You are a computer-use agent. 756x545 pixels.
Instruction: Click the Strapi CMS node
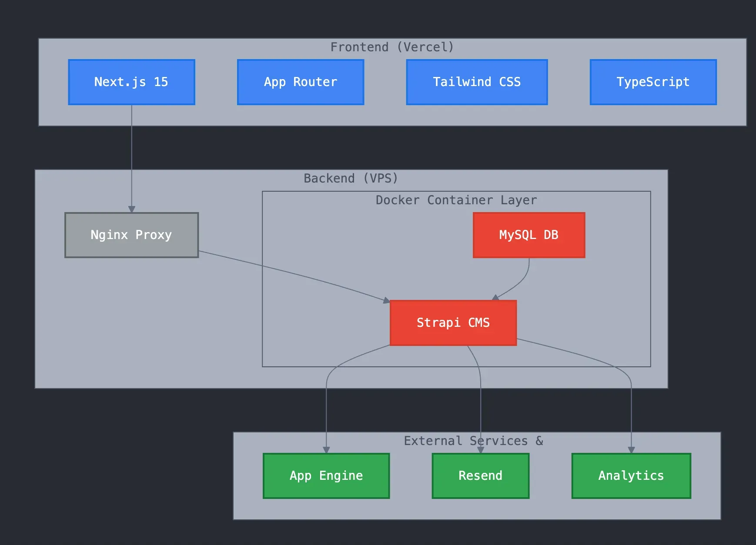[453, 323]
